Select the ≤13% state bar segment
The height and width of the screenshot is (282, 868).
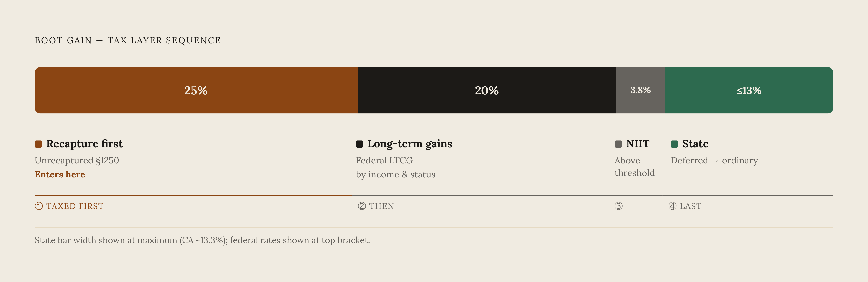[749, 90]
